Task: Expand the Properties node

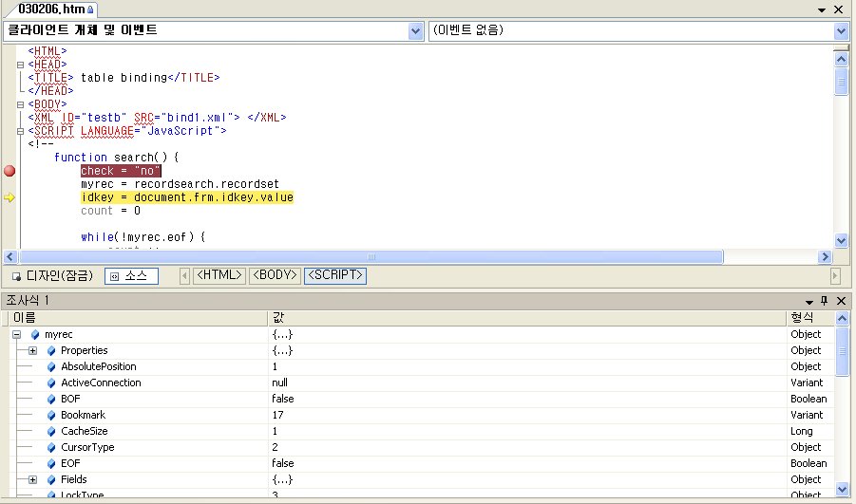Action: (x=32, y=351)
